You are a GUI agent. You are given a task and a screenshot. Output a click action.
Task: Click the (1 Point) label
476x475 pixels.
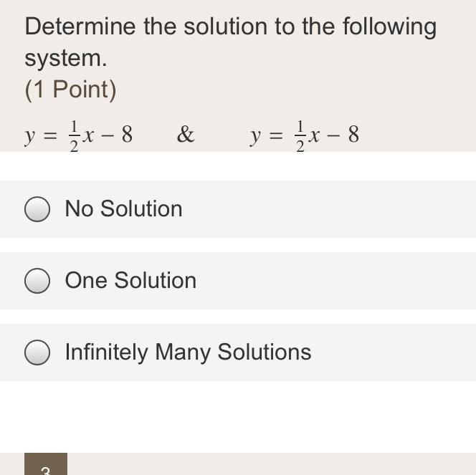point(70,90)
